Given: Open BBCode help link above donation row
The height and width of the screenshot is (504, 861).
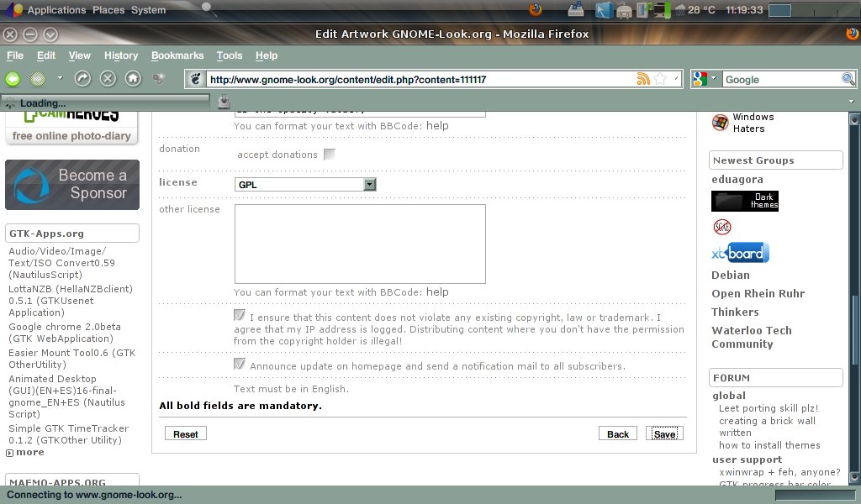Looking at the screenshot, I should click(x=437, y=126).
